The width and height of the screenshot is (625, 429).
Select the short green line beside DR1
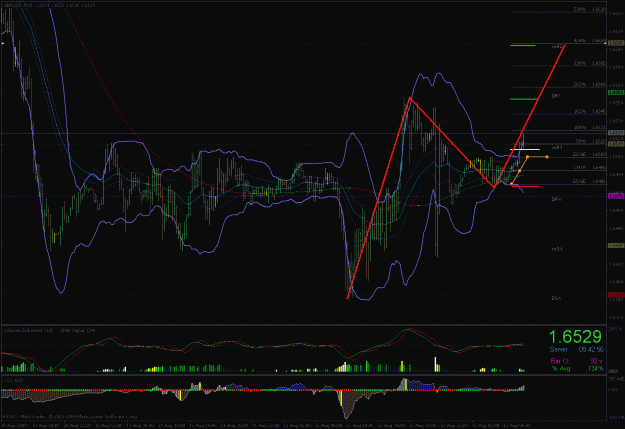pyautogui.click(x=524, y=99)
